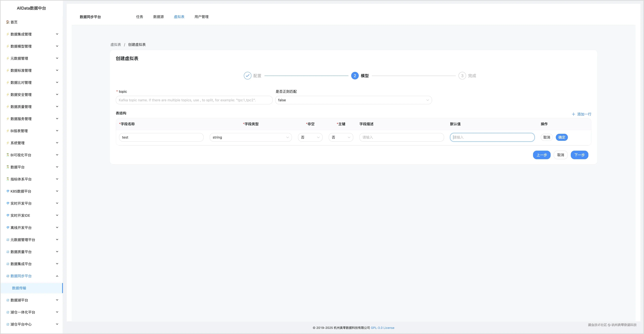Click the diamond icon beside K8S数据平台
The width and height of the screenshot is (644, 334).
pos(8,191)
